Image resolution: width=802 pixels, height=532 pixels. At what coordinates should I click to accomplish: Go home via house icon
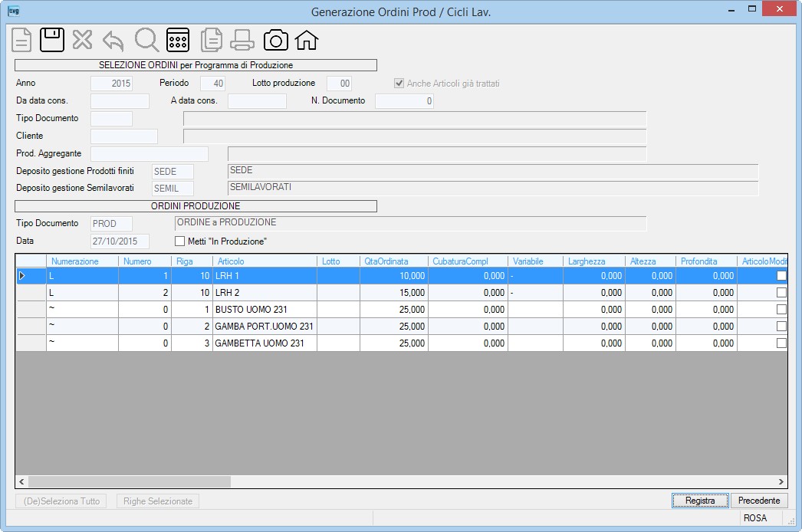pos(307,40)
